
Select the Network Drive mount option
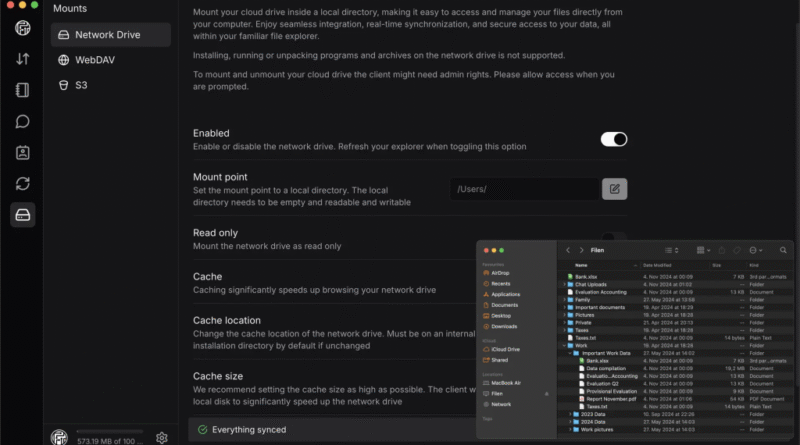[111, 35]
